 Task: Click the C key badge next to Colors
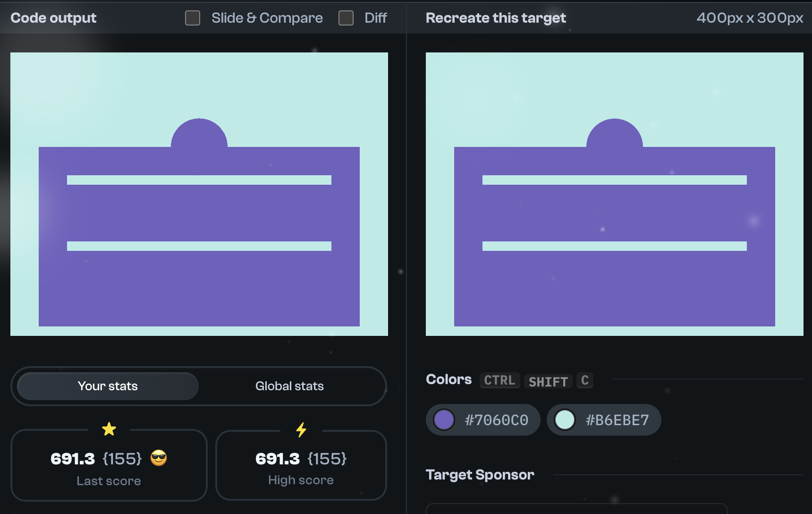(x=584, y=380)
